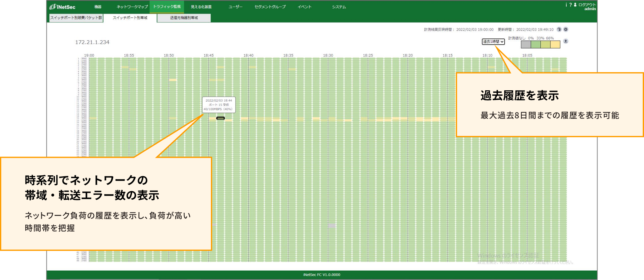The height and width of the screenshot is (280, 644).
Task: Click the gray no-data cell near 18:30
Action: click(x=332, y=225)
